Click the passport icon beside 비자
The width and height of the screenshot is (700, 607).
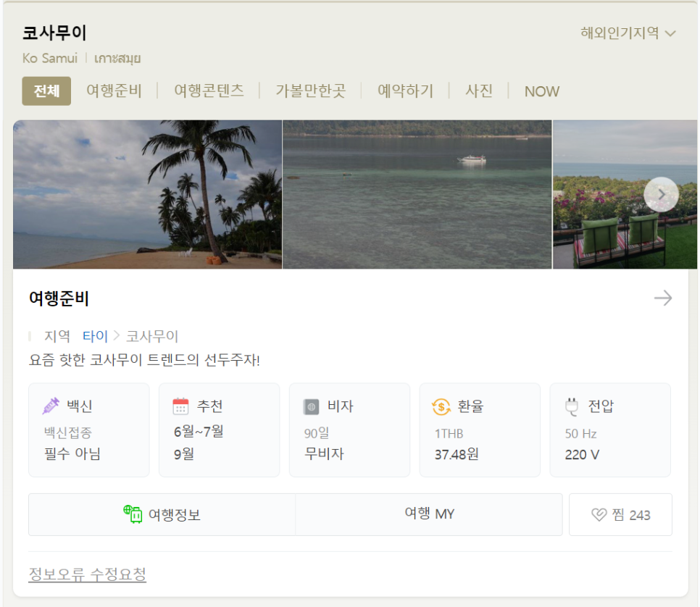coord(311,406)
